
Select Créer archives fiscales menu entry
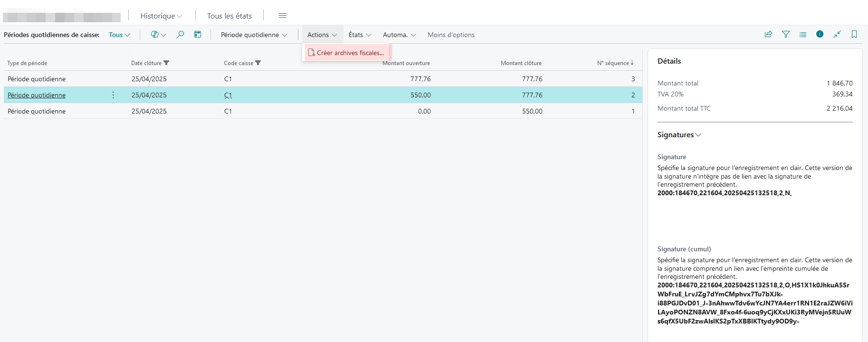(346, 53)
